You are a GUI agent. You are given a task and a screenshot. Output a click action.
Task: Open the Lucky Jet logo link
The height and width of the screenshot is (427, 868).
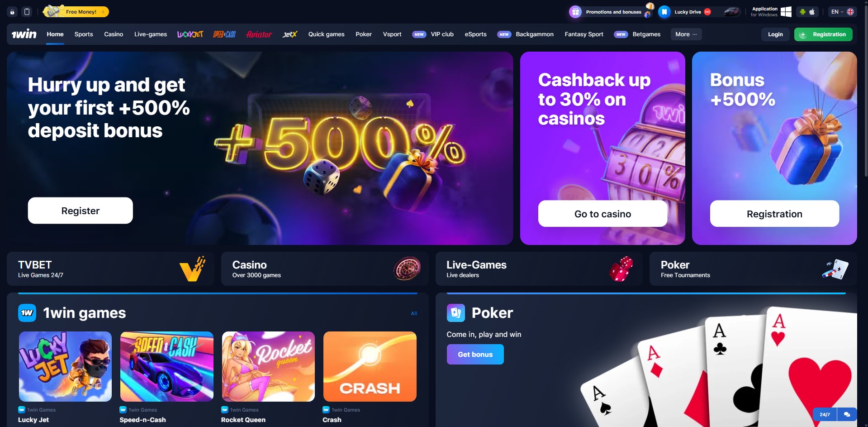[190, 34]
